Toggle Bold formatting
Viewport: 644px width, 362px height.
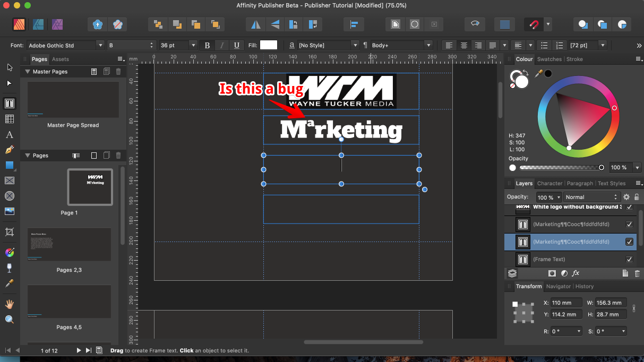[208, 46]
